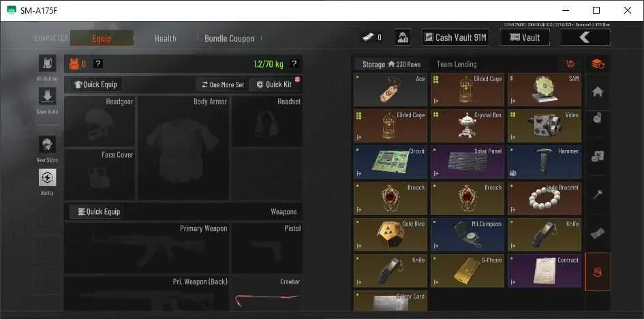Click the help icon beside armor value
The width and height of the screenshot is (644, 319).
[x=97, y=63]
